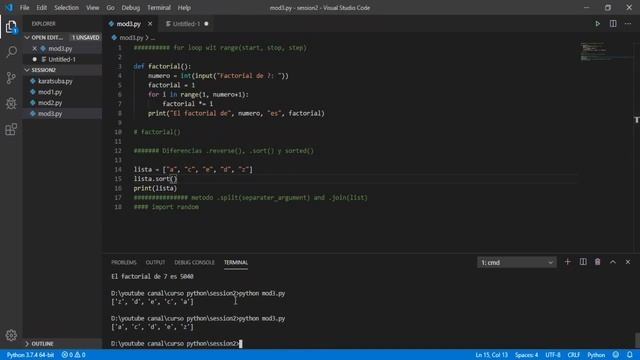The height and width of the screenshot is (360, 640).
Task: Select Python 3.7.4 64-bit interpreter
Action: pos(30,355)
